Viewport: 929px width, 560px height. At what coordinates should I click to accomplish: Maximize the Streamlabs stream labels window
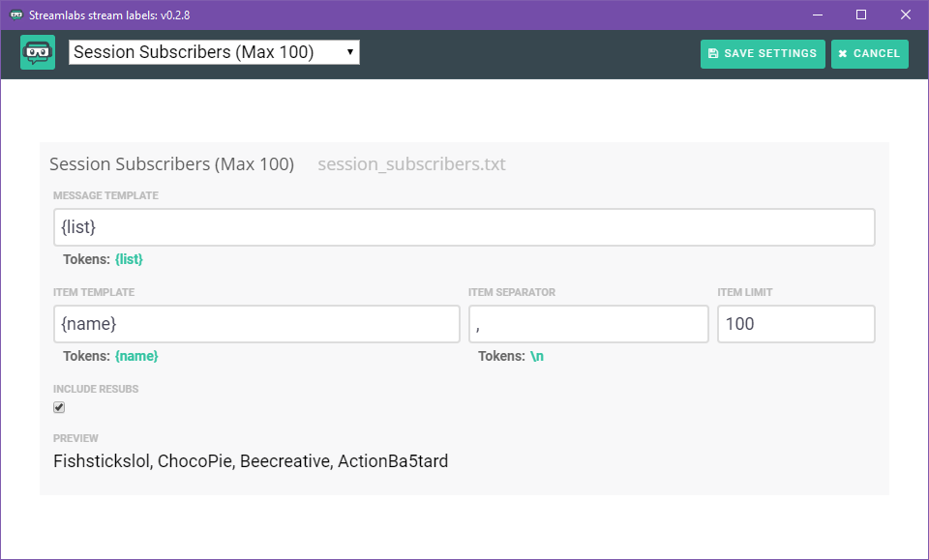pyautogui.click(x=861, y=15)
